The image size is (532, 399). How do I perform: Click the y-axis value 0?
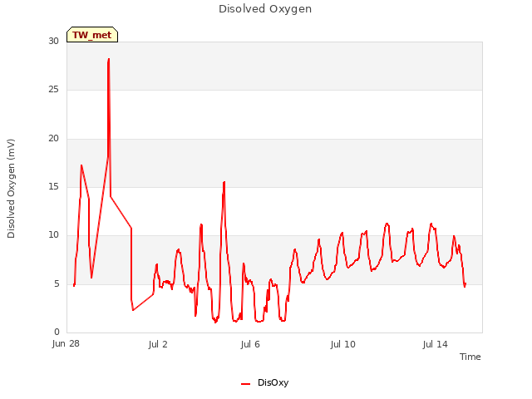tap(57, 332)
